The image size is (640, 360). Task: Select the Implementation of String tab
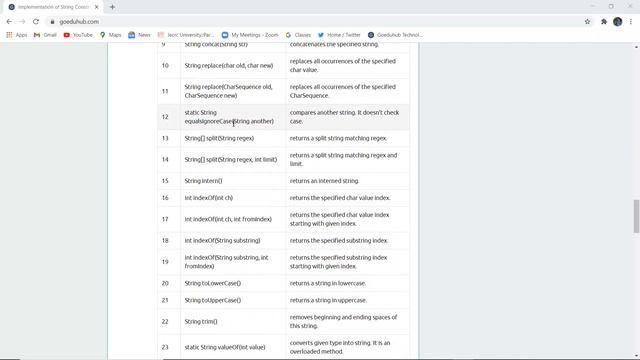pos(53,7)
